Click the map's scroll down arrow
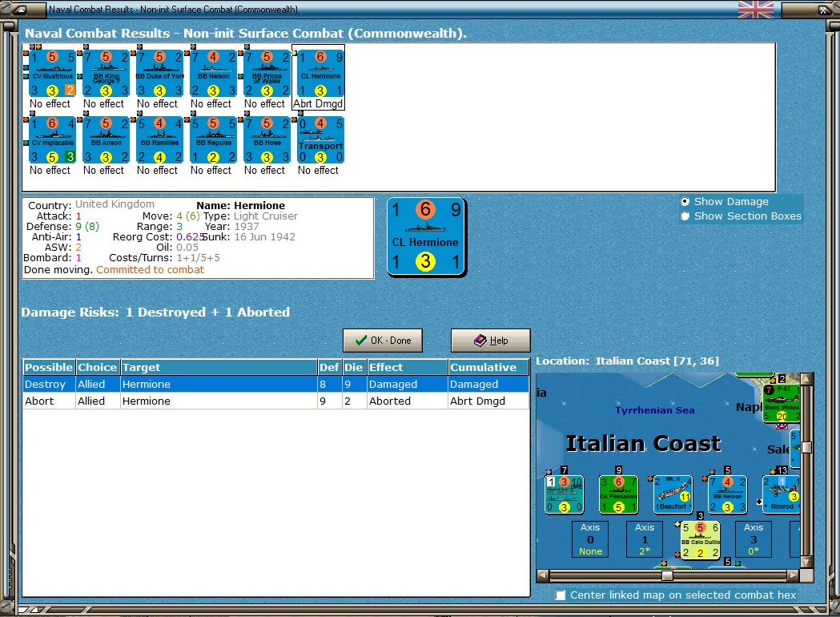This screenshot has height=617, width=840. pyautogui.click(x=806, y=563)
